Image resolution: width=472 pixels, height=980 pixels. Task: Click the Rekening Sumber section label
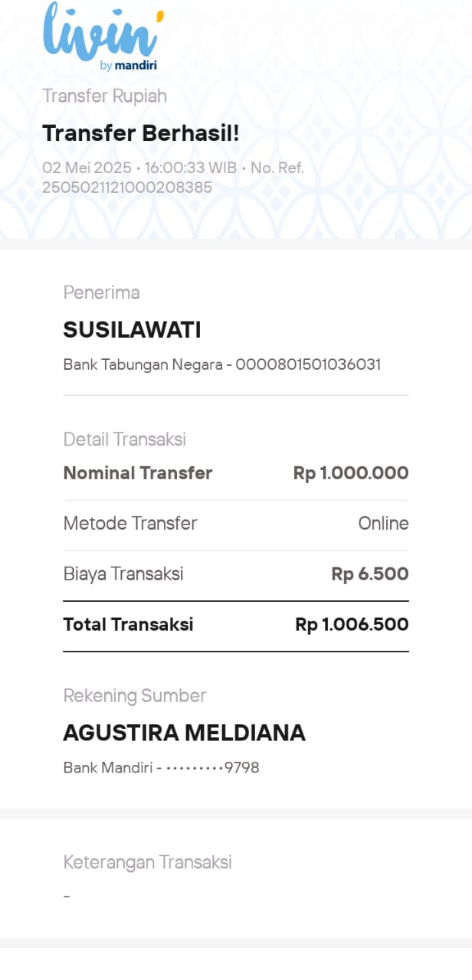click(x=135, y=696)
